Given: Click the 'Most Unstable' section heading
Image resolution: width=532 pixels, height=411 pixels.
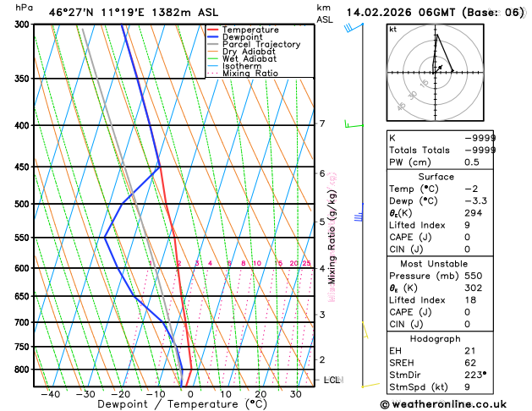Looking at the screenshot, I should tap(434, 264).
